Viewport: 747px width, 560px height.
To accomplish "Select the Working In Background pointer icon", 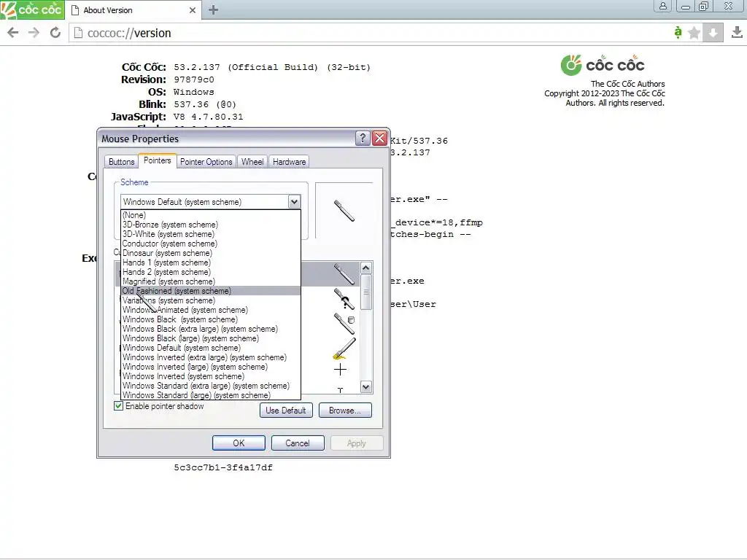I will 344,323.
